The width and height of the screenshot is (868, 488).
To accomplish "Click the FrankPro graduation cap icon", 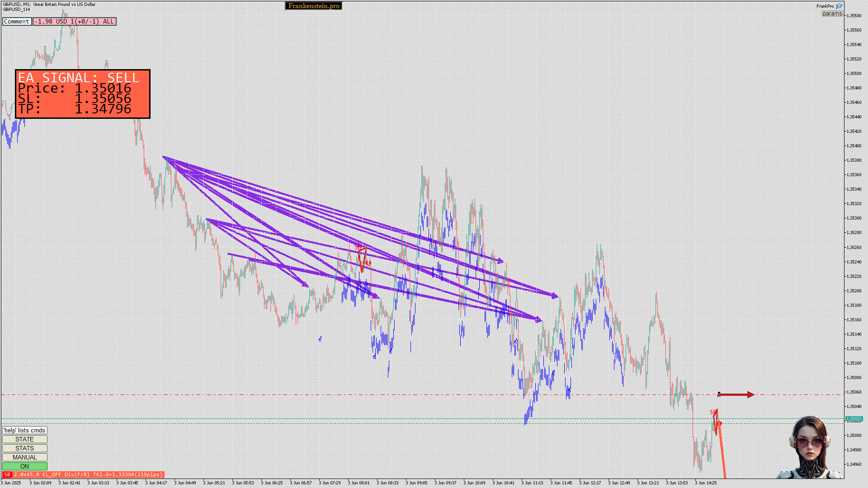I will tap(839, 6).
